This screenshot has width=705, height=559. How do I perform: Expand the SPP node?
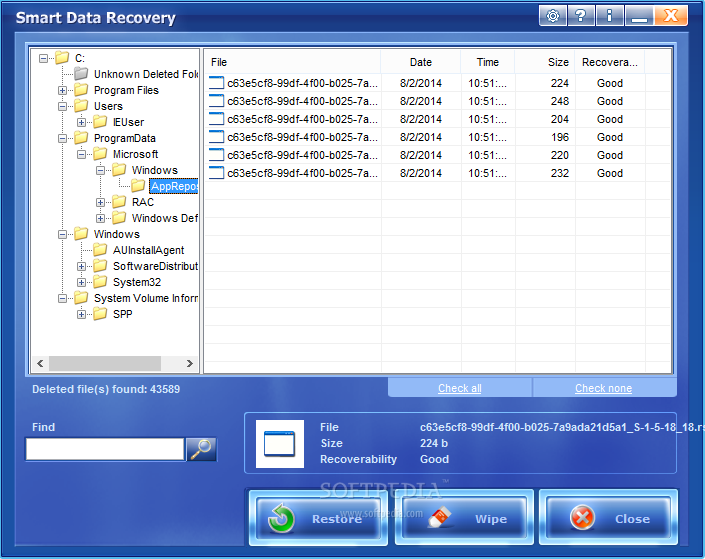pyautogui.click(x=81, y=314)
